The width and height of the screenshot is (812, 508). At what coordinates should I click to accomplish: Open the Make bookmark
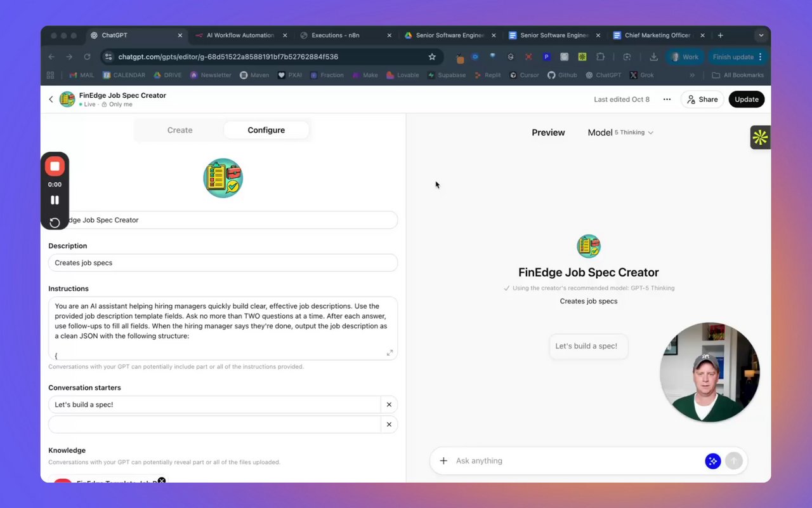(365, 75)
